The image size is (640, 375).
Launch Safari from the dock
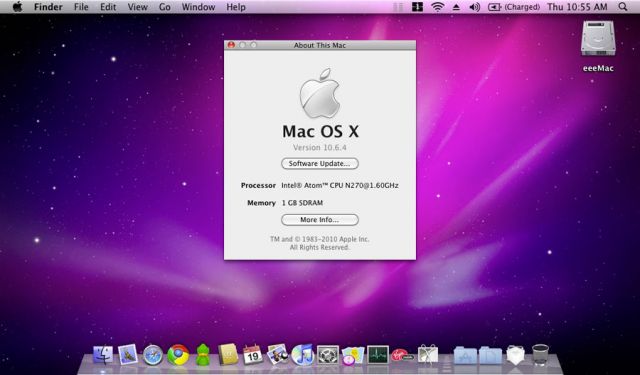(x=153, y=355)
